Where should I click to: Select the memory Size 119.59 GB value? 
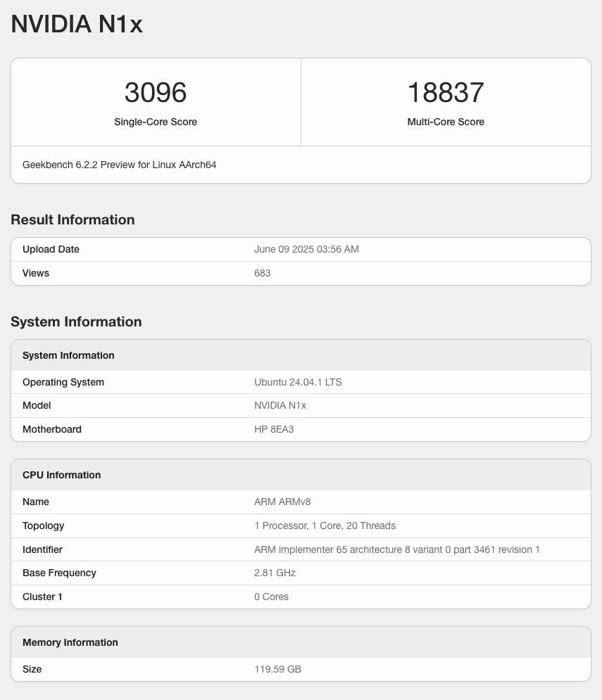click(277, 669)
